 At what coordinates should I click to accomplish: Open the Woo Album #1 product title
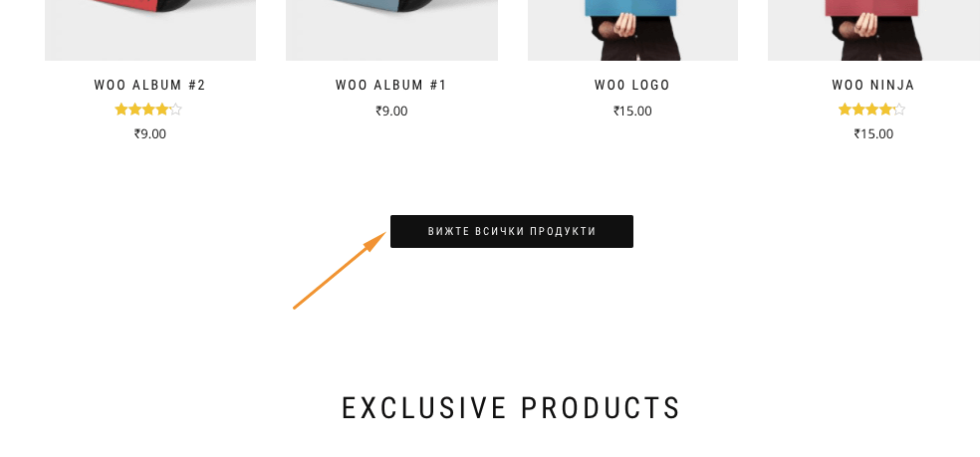click(391, 85)
